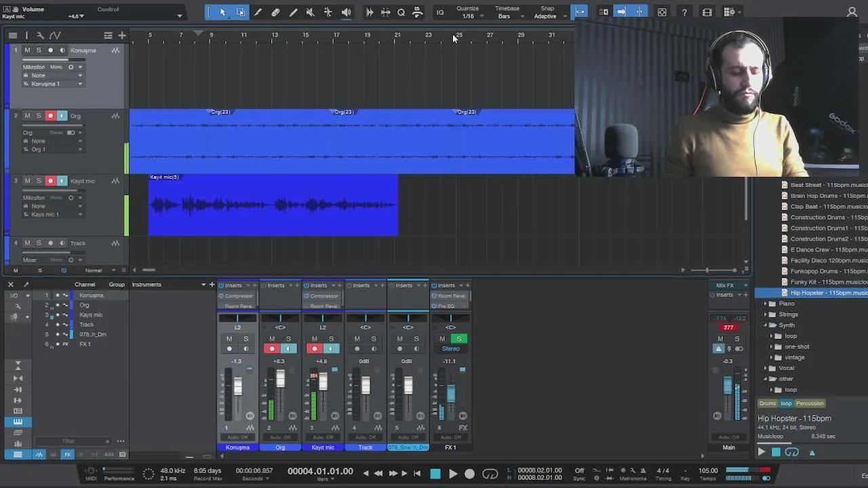Image resolution: width=868 pixels, height=488 pixels.
Task: Record-arm the Org track
Action: pyautogui.click(x=50, y=115)
